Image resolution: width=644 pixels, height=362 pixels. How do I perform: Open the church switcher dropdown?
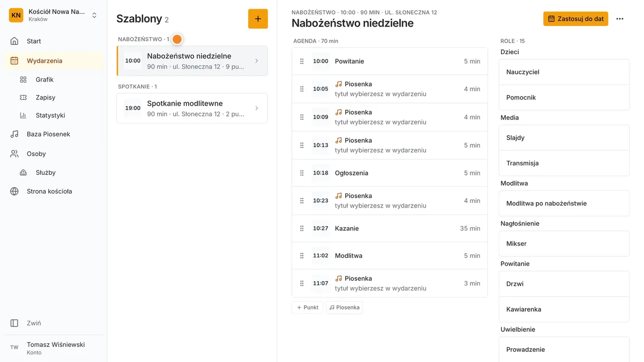(53, 15)
